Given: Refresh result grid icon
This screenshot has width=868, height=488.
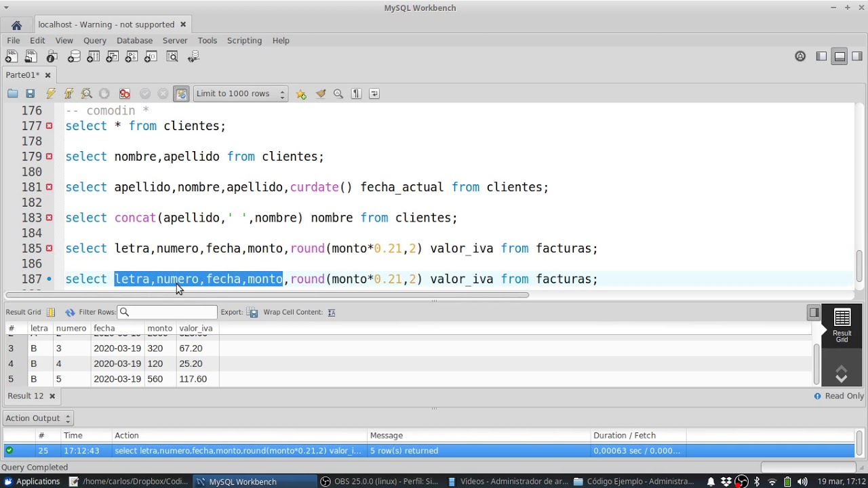Looking at the screenshot, I should click(x=70, y=312).
